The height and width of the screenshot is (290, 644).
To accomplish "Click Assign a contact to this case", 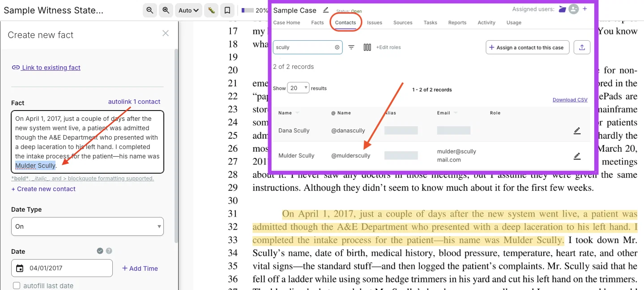I will (528, 47).
